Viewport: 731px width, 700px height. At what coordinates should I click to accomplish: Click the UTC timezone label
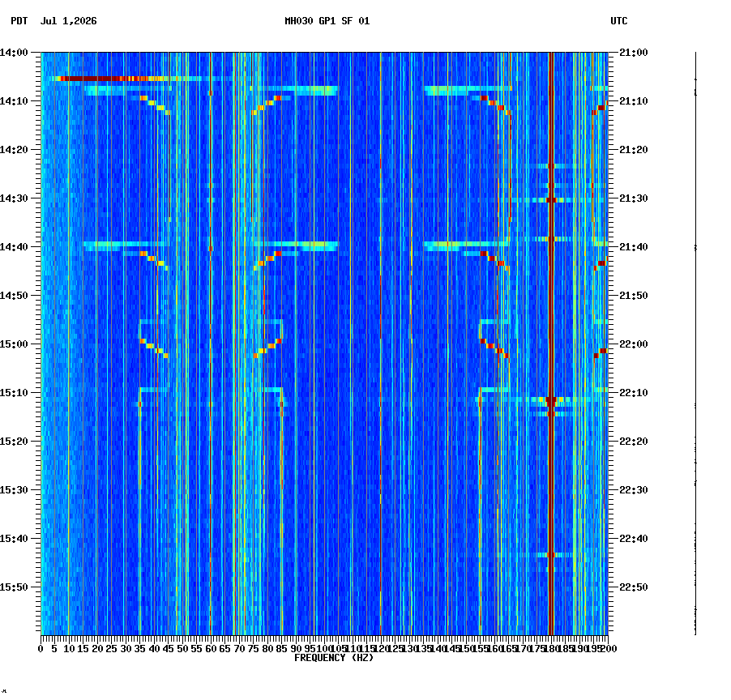(x=619, y=21)
